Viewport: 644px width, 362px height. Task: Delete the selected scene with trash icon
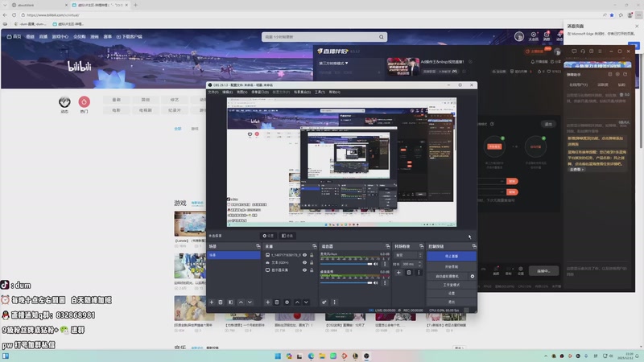point(221,302)
